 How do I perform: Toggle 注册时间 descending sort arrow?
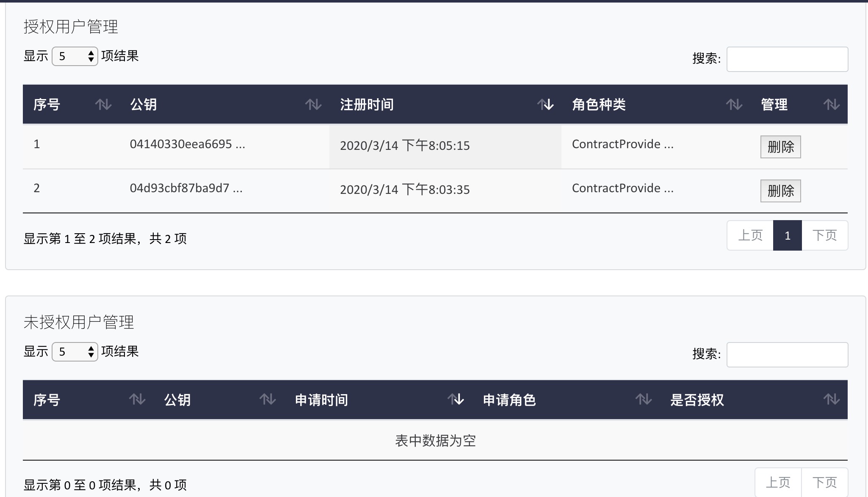tap(545, 105)
